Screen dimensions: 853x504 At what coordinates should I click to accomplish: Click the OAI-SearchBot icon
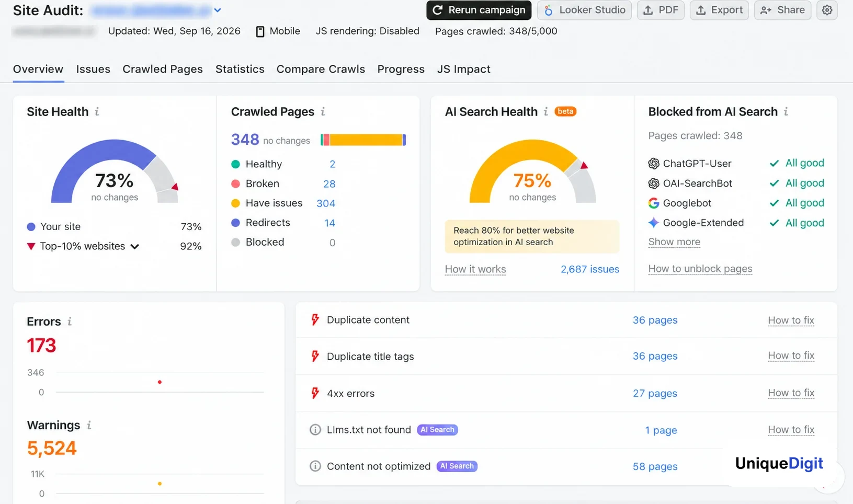click(x=654, y=184)
